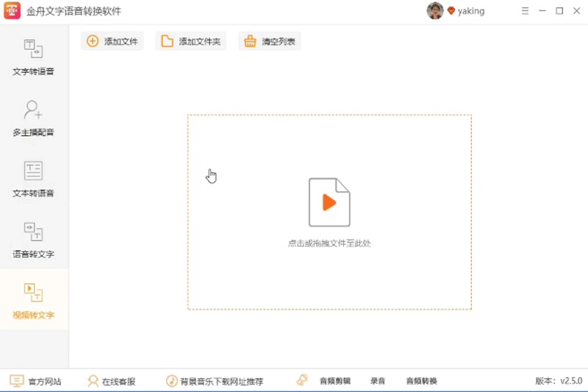Click the 添加文件夹 folder icon
Viewport: 588px width, 392px height.
tap(168, 41)
